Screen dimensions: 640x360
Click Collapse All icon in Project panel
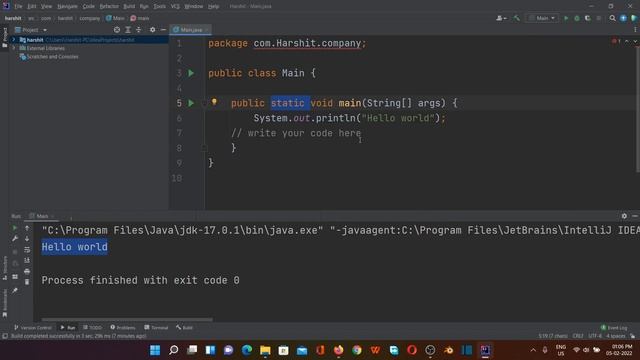(139, 30)
